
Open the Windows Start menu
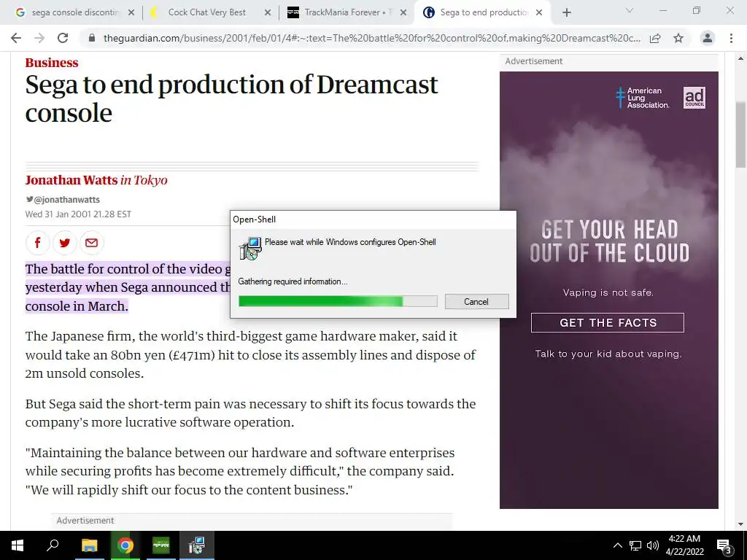point(18,545)
